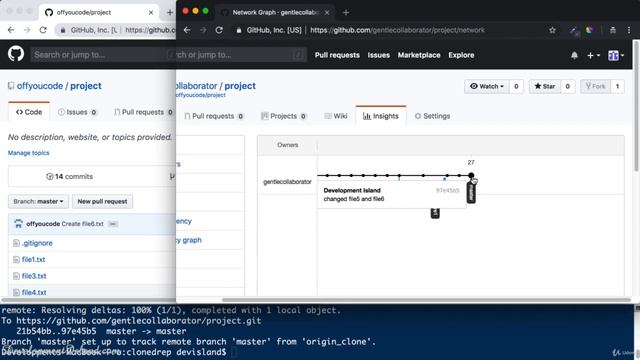Open the Watch dropdown
The image size is (640, 360).
(487, 86)
